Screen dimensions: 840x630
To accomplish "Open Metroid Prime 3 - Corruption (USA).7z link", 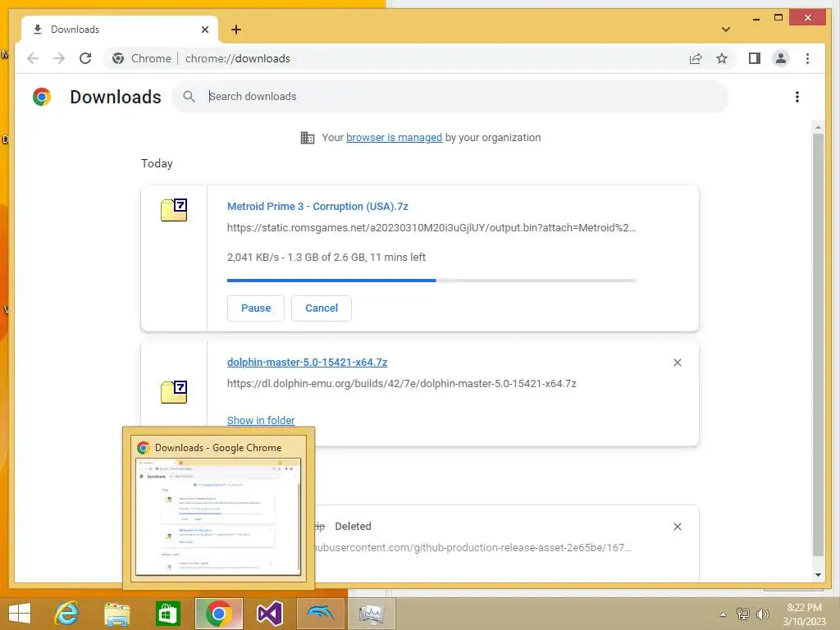I will pyautogui.click(x=317, y=206).
